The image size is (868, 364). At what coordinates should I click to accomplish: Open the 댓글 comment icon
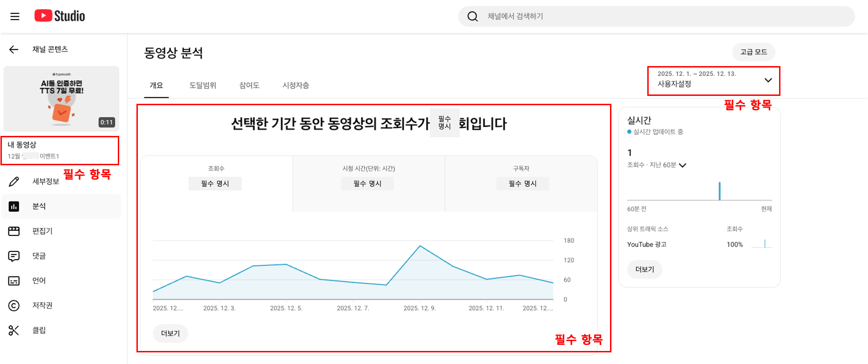coord(14,256)
